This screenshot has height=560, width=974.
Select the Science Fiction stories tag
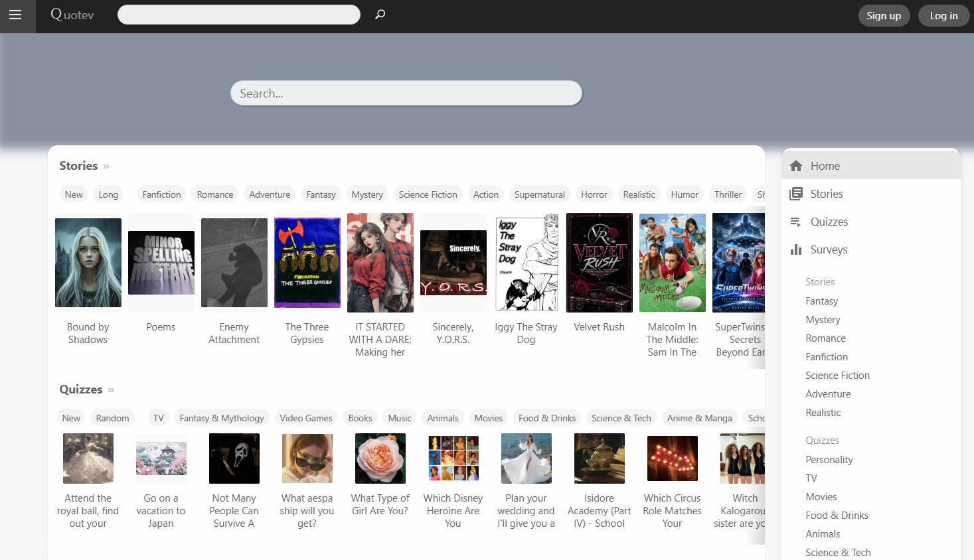coord(428,194)
